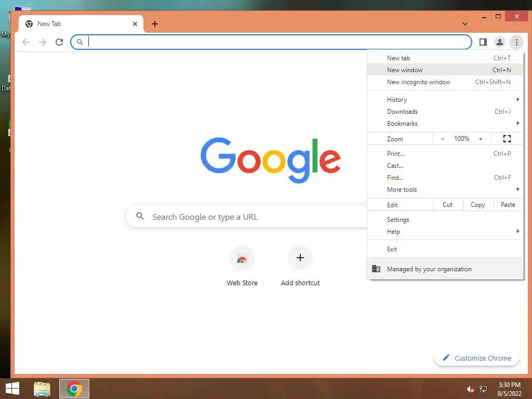Click Managed by your organization

coord(445,269)
